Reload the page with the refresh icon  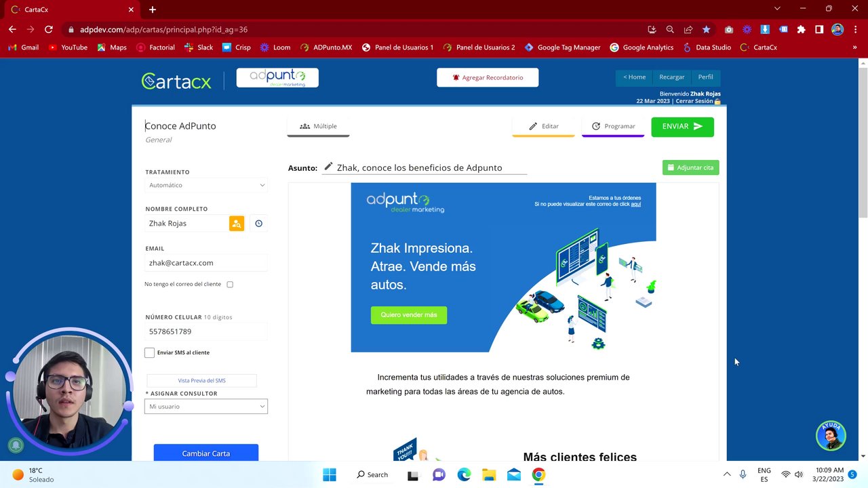49,30
